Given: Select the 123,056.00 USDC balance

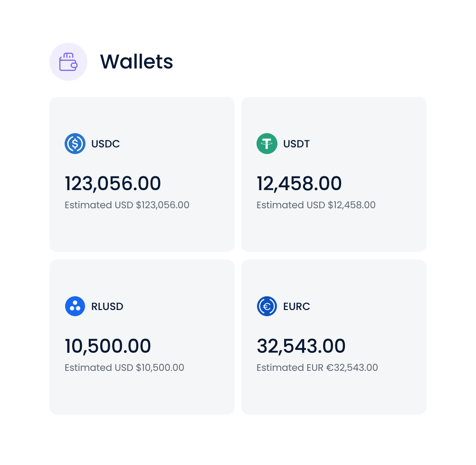Looking at the screenshot, I should point(113,184).
